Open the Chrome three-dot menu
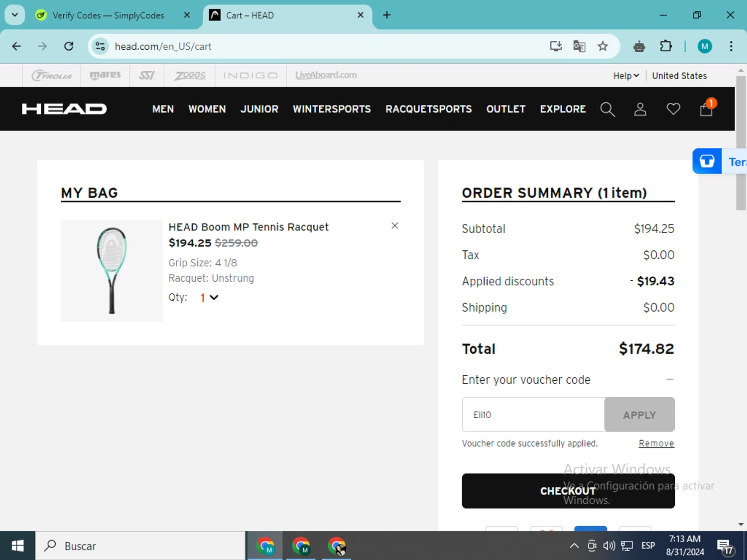Viewport: 747px width, 560px height. tap(731, 46)
